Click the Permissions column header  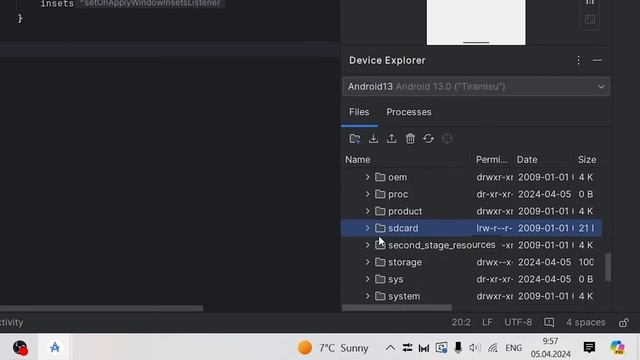[x=491, y=160]
